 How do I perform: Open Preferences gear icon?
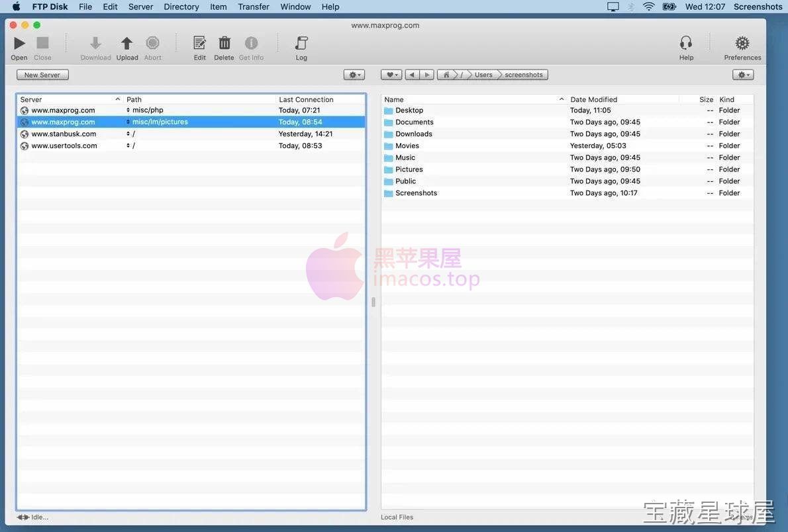(x=742, y=43)
